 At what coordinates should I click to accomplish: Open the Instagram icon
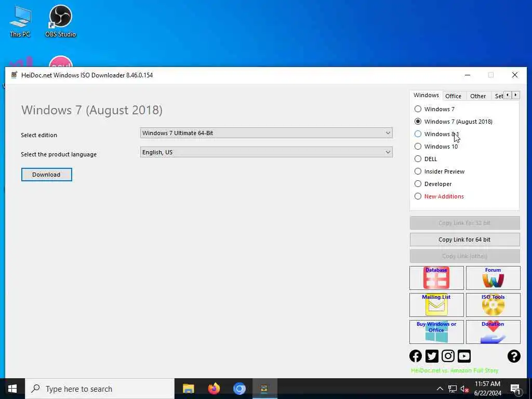coord(448,356)
